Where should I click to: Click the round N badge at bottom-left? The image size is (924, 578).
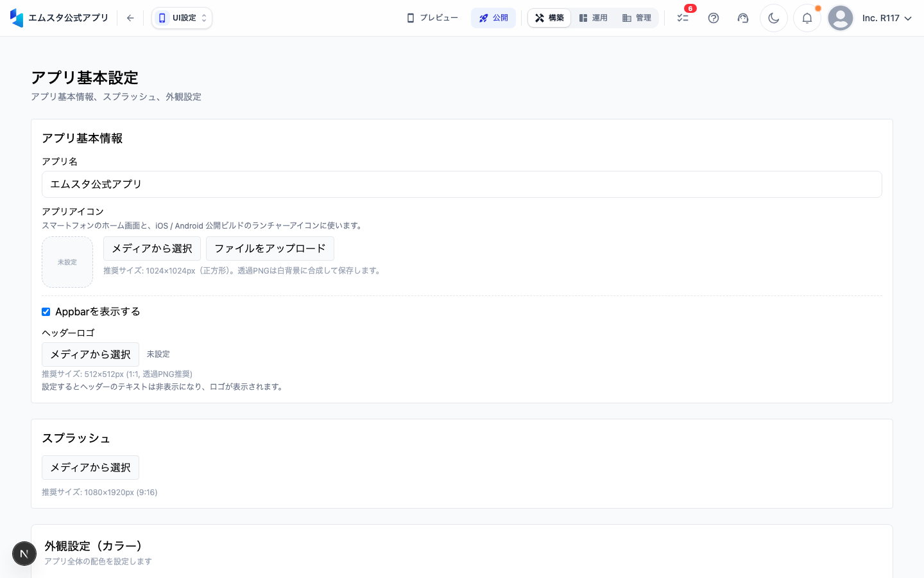(x=24, y=554)
